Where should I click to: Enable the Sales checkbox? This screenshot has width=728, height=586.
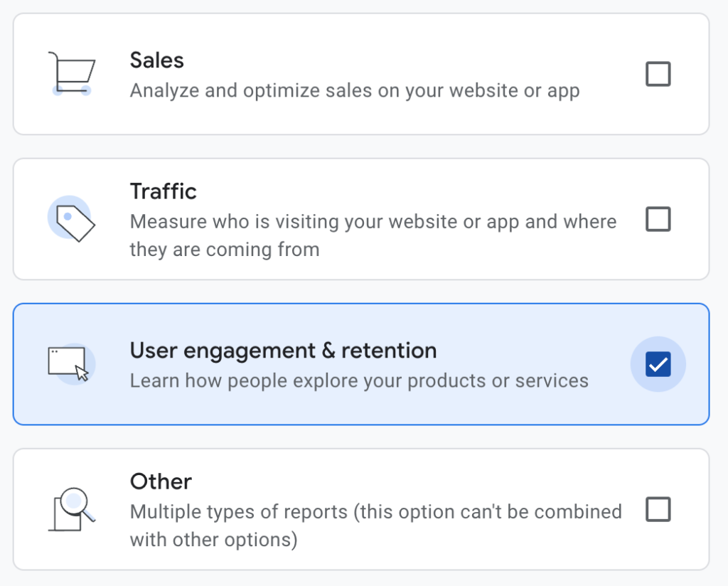tap(658, 74)
